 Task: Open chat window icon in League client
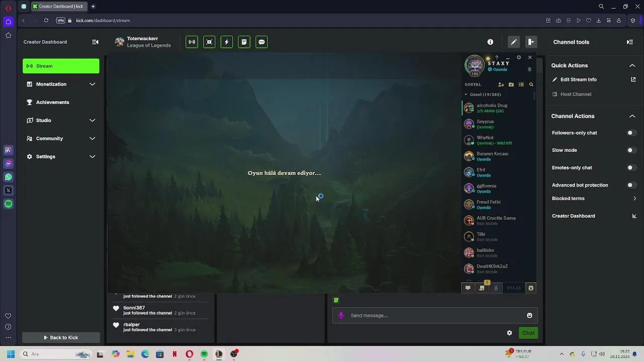tap(468, 288)
